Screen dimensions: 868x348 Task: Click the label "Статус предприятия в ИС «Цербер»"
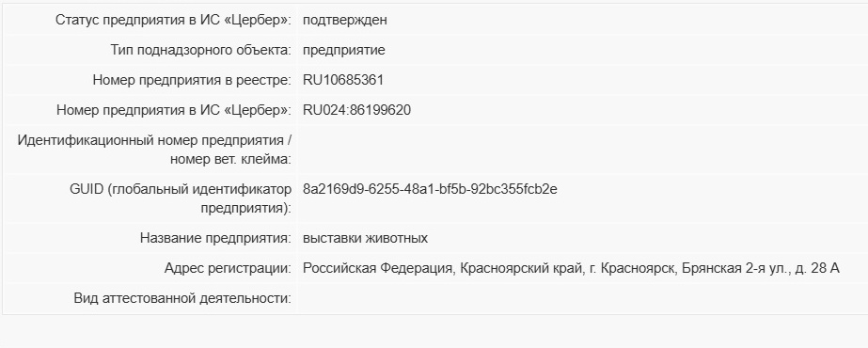coord(173,21)
